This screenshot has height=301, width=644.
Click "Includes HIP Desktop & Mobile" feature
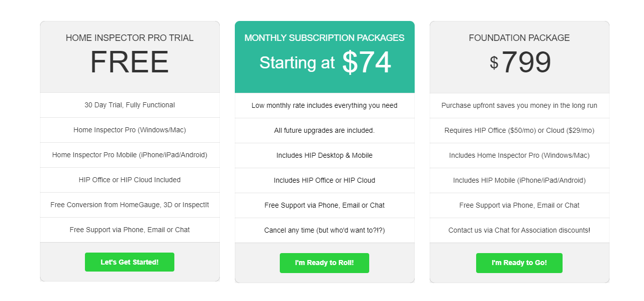324,155
